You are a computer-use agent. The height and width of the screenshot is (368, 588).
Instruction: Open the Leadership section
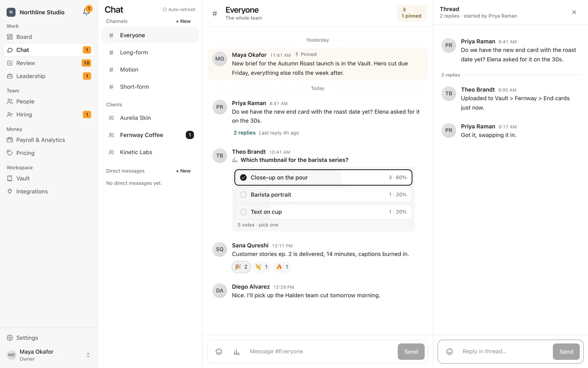click(49, 76)
